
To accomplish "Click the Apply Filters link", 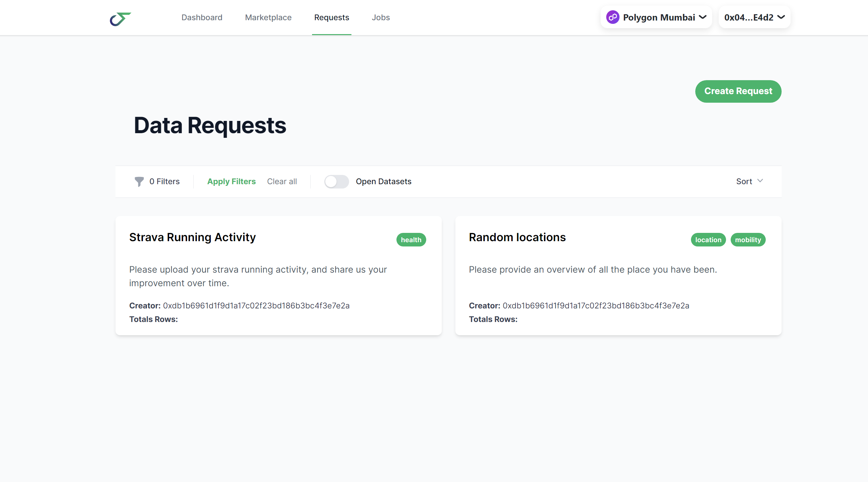I will pos(231,182).
